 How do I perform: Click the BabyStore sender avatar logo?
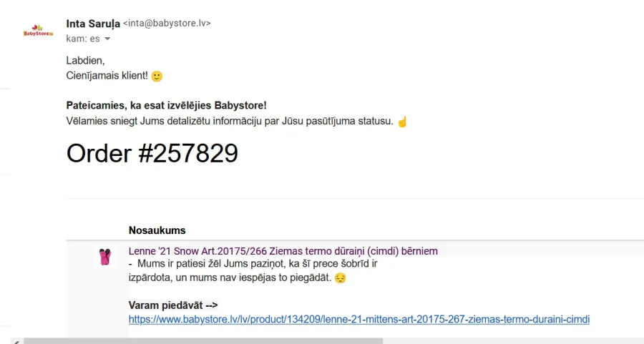[x=38, y=31]
